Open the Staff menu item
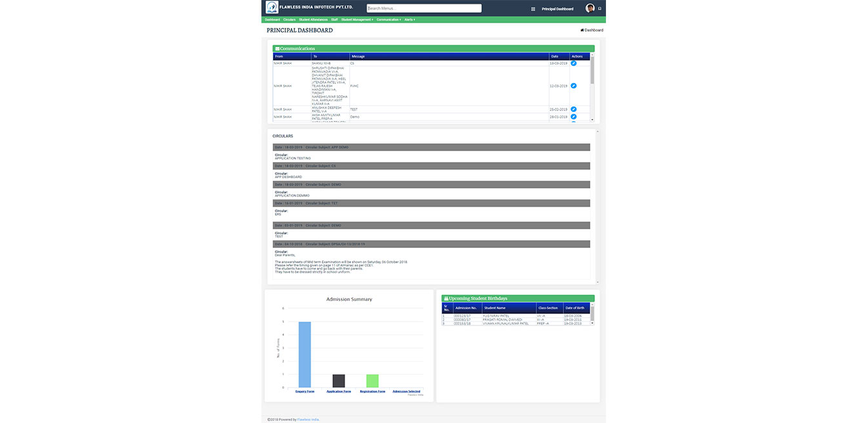 [x=334, y=19]
